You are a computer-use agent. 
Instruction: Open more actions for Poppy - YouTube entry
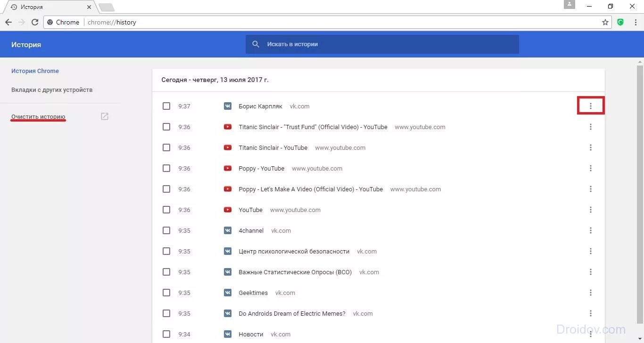pyautogui.click(x=590, y=168)
